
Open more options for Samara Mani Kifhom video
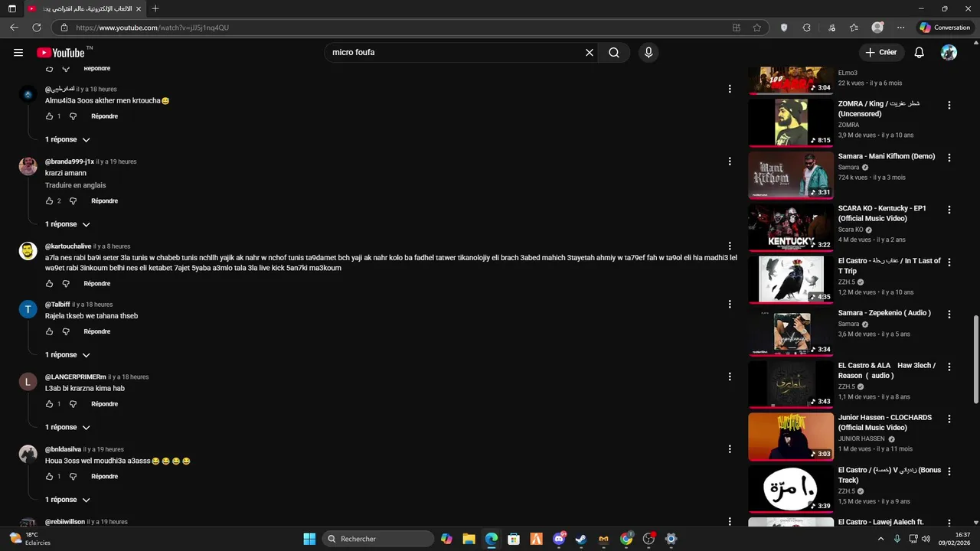[949, 158]
